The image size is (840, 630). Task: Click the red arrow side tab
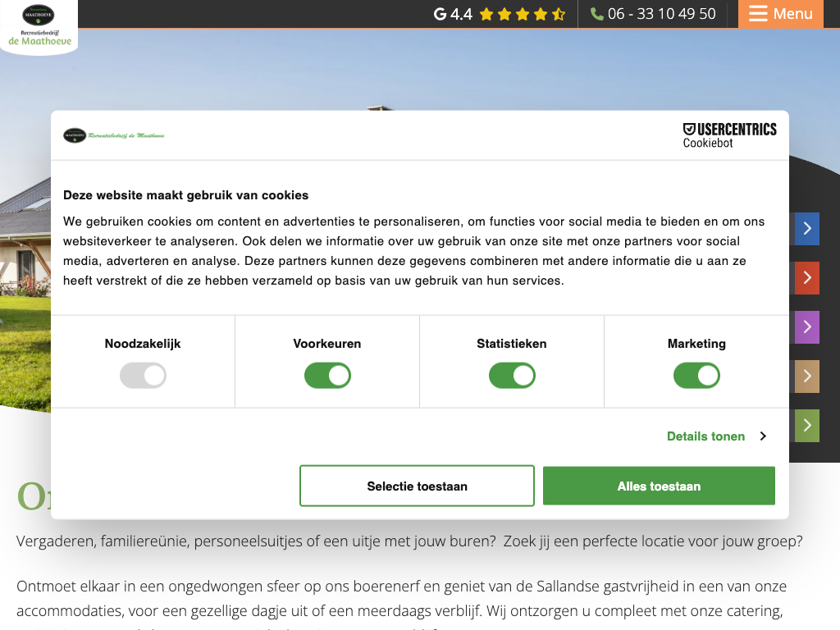click(806, 278)
